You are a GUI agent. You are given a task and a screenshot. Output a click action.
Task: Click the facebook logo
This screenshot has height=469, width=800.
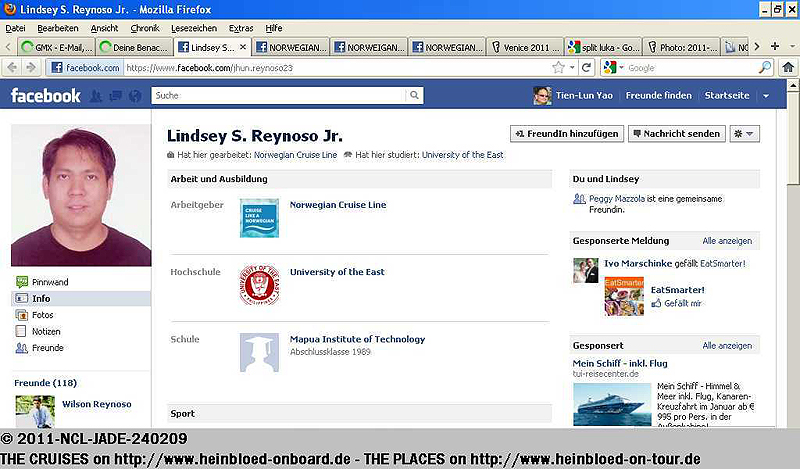(x=46, y=95)
